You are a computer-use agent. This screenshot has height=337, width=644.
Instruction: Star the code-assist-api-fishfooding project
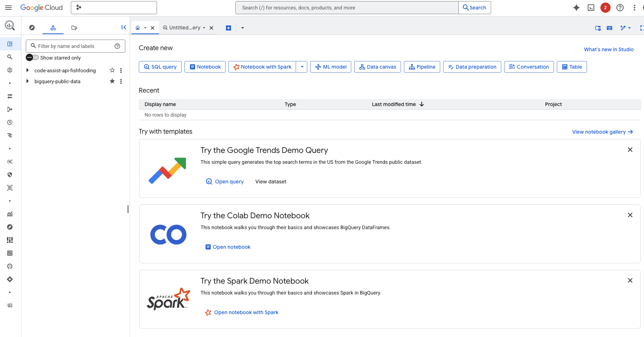[x=112, y=70]
